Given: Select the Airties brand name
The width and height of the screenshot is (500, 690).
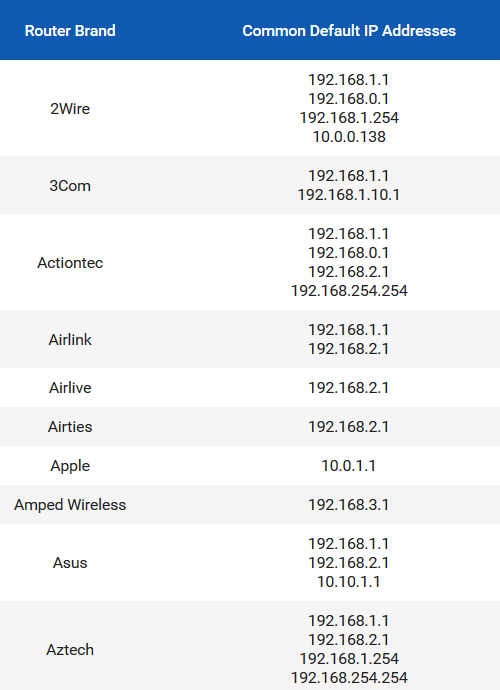Looking at the screenshot, I should click(x=70, y=427).
